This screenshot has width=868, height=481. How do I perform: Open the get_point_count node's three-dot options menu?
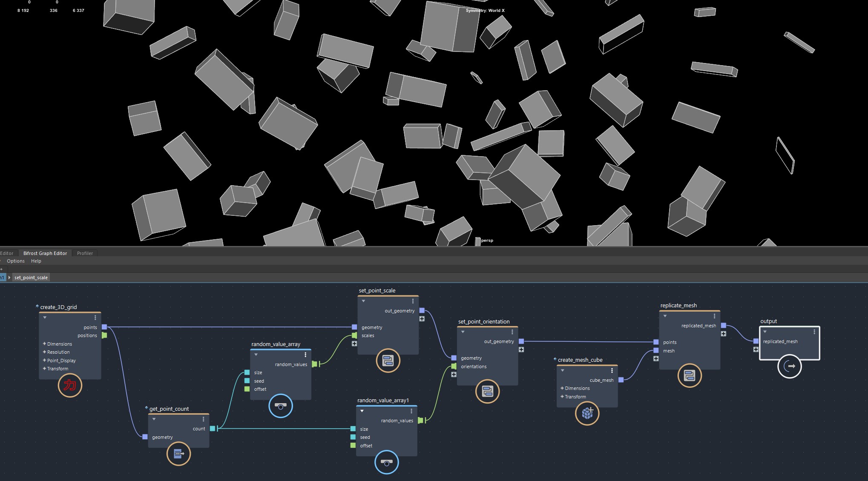pos(204,419)
